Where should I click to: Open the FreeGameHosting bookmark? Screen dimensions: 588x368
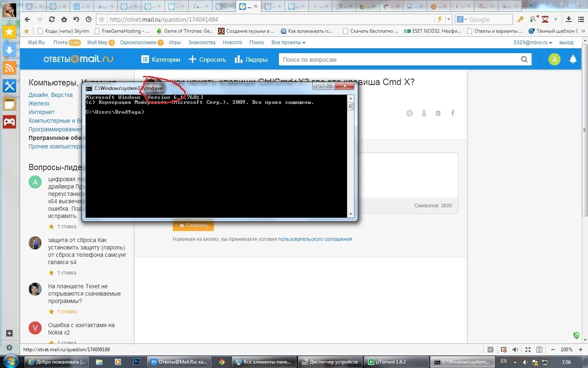point(122,31)
